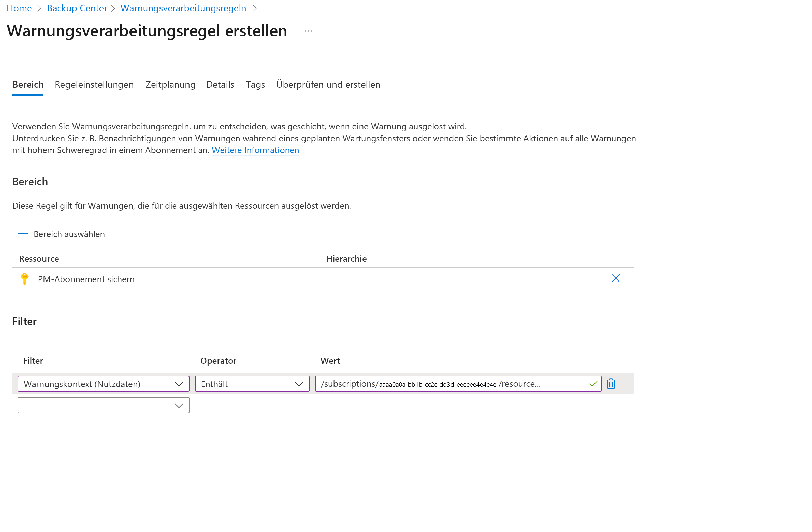Navigate to Home in the breadcrumb
Screen dimensions: 812x532
click(x=19, y=8)
